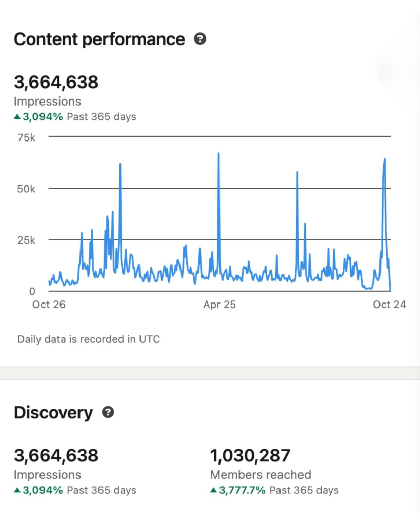Click the Daily data is recorded in UTC note

(x=89, y=339)
